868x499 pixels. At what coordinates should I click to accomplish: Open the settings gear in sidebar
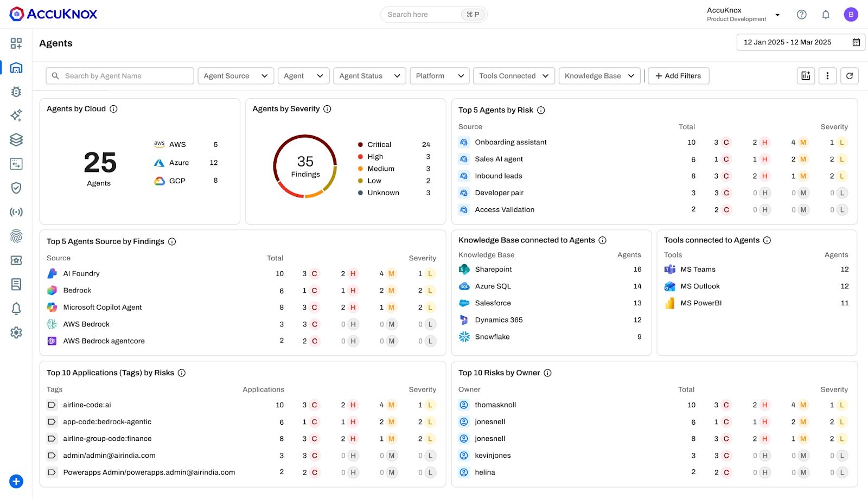click(x=16, y=332)
